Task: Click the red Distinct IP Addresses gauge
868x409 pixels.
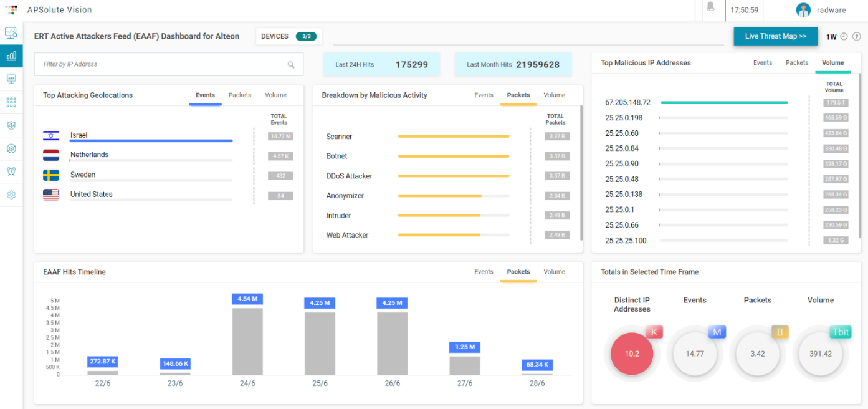Action: (x=632, y=354)
